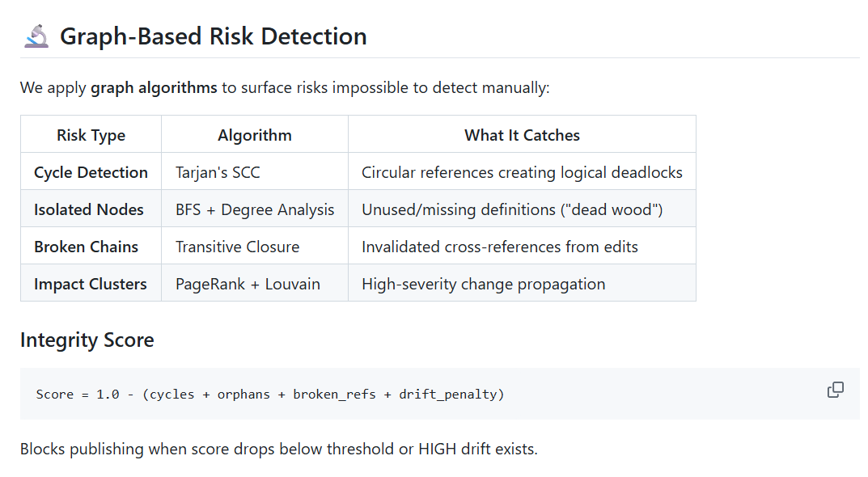868x477 pixels.
Task: Click the Blocks publishing paragraph
Action: click(278, 449)
